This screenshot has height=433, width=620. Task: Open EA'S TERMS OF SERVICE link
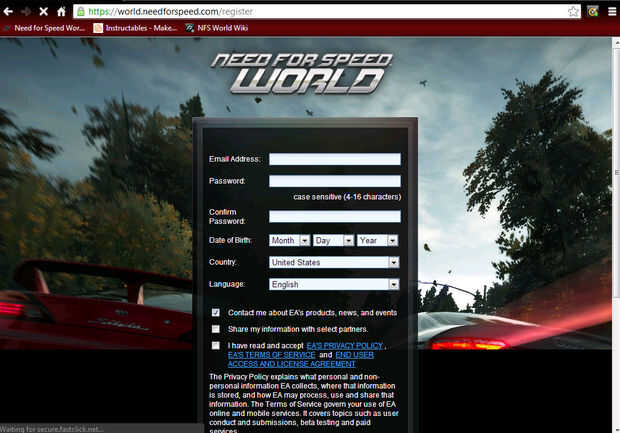(271, 355)
